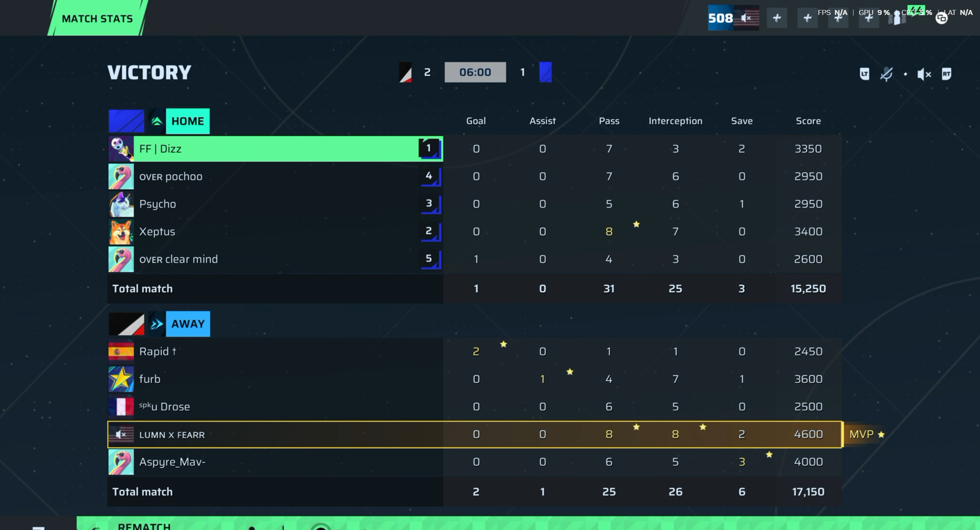
Task: Click LUMN X FEARR's score 4600
Action: tap(808, 434)
